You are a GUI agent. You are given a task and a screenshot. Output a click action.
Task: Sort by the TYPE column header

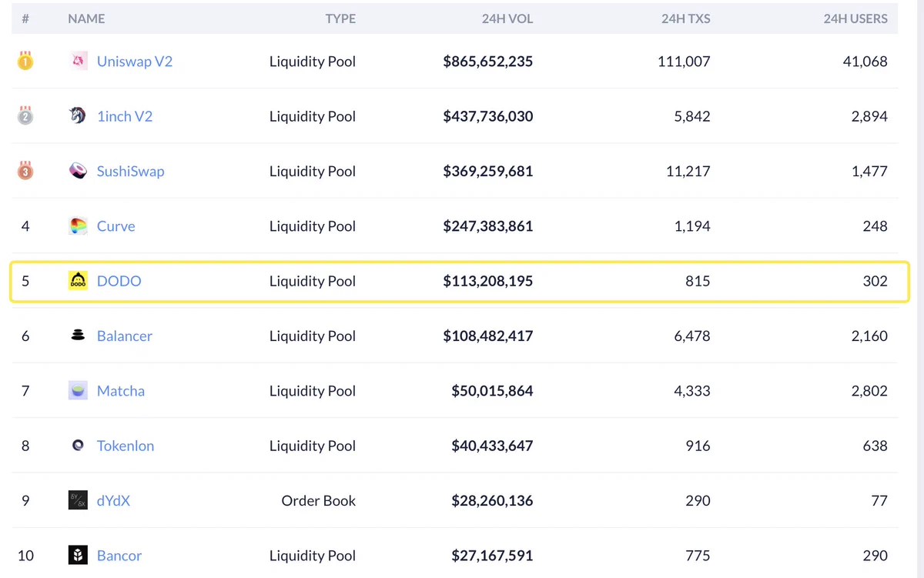tap(340, 18)
